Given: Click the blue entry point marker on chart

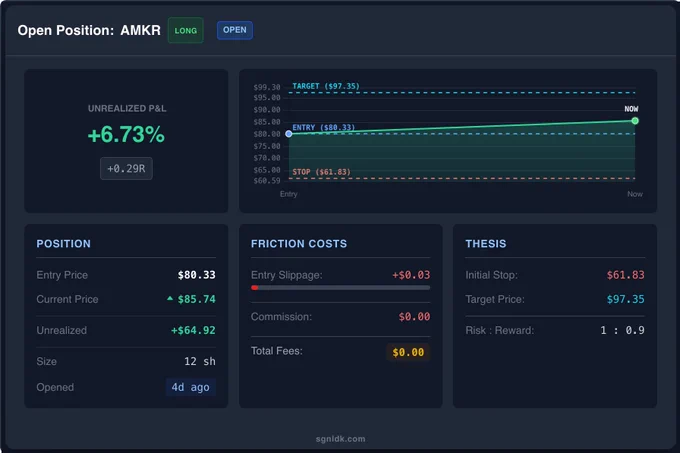Looking at the screenshot, I should [289, 134].
